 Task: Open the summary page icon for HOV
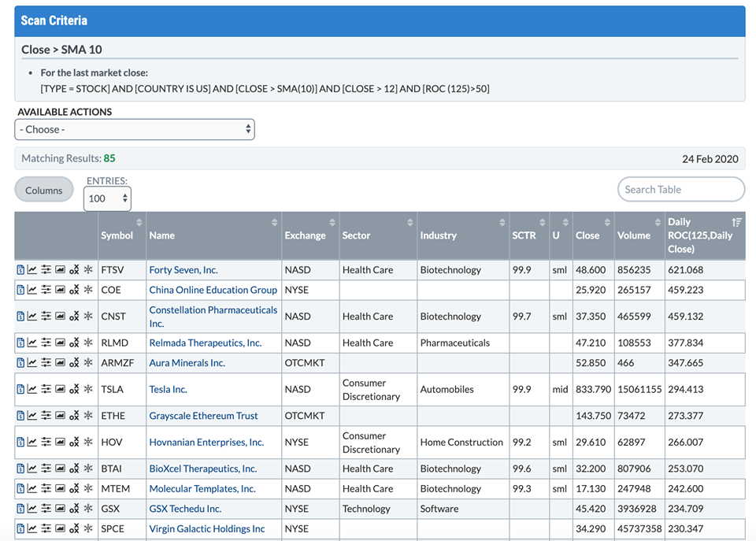click(20, 442)
